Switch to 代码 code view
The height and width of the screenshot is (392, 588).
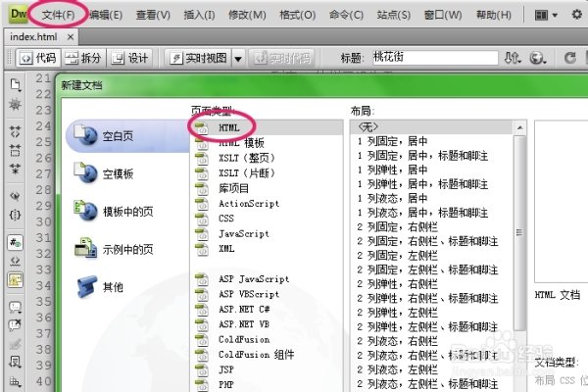pos(36,58)
